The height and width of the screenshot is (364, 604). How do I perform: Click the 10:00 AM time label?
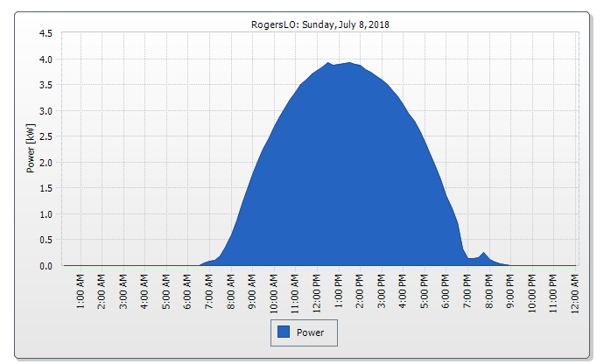point(273,293)
